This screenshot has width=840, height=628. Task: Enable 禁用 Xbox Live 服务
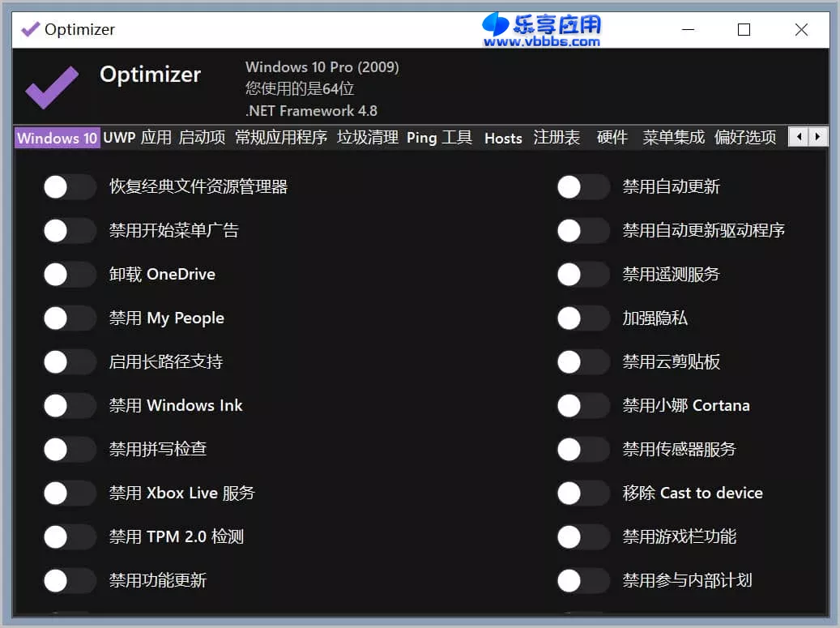pos(70,493)
